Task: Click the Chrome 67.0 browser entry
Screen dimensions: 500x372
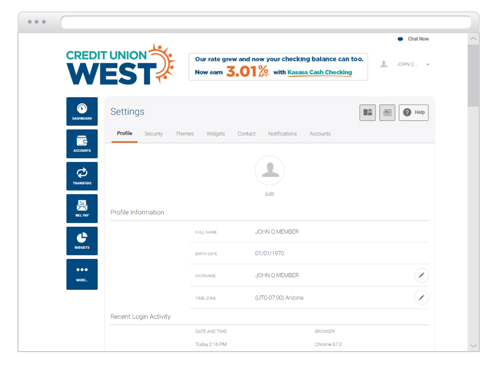Action: [x=328, y=344]
